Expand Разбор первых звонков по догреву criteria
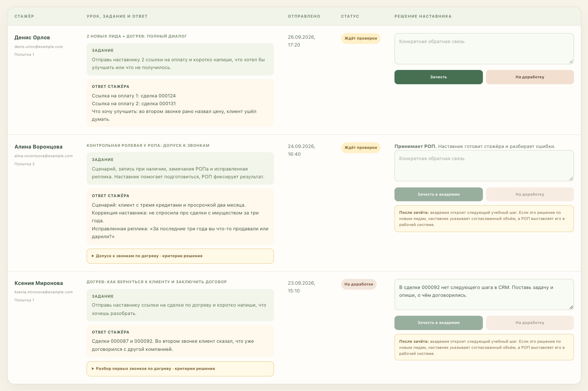The width and height of the screenshot is (588, 391). pyautogui.click(x=180, y=369)
